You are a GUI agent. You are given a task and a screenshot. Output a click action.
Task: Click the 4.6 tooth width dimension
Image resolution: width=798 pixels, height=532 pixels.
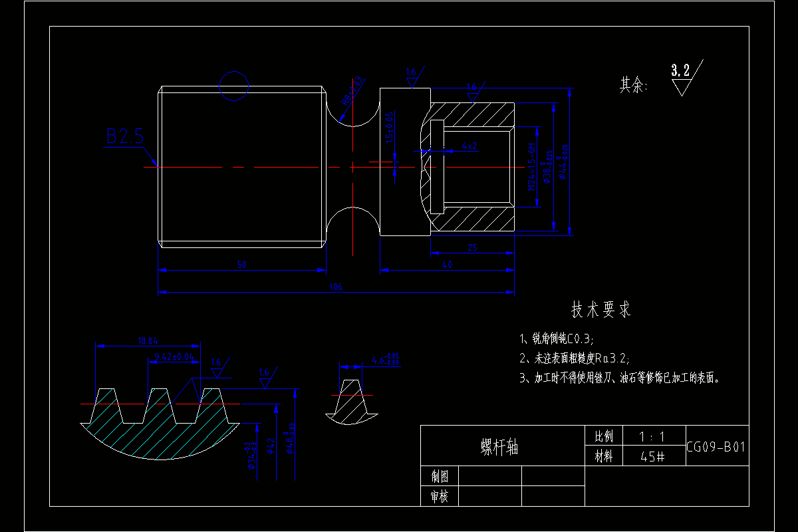[386, 360]
